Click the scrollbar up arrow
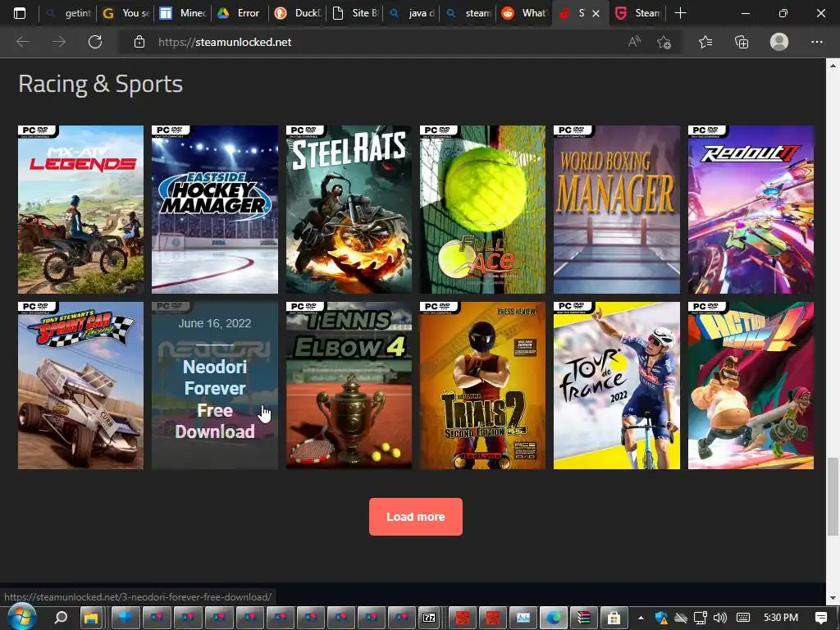 tap(833, 66)
